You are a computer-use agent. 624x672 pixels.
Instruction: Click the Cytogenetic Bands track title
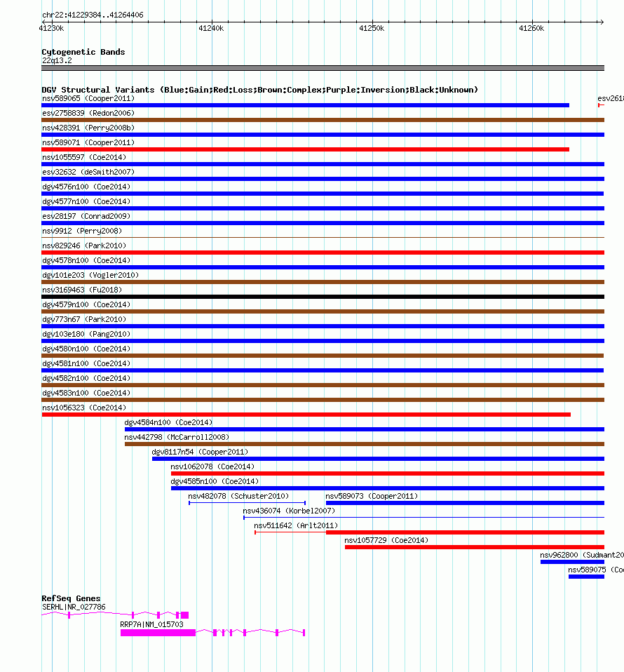point(83,52)
